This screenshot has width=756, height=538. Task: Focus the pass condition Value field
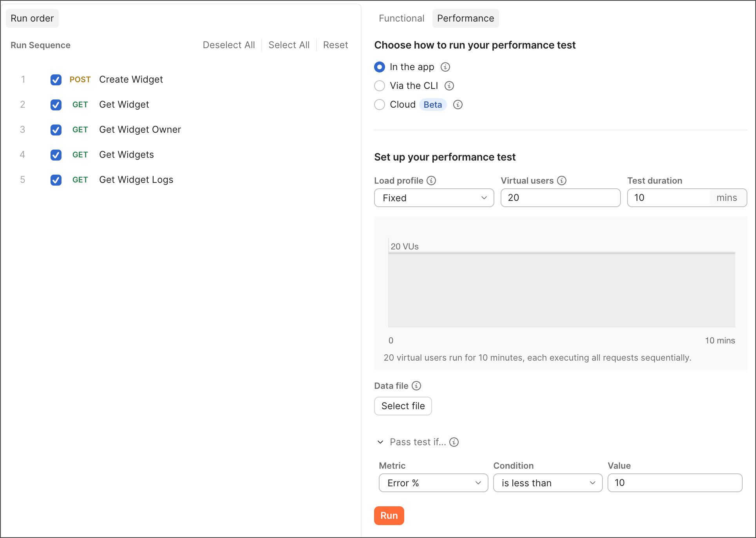coord(675,483)
